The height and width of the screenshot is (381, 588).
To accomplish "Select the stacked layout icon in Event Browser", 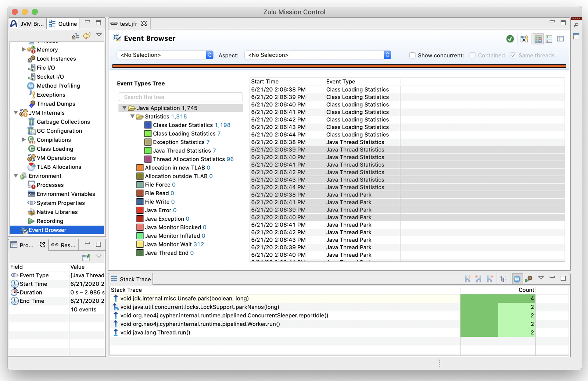I will [x=549, y=39].
